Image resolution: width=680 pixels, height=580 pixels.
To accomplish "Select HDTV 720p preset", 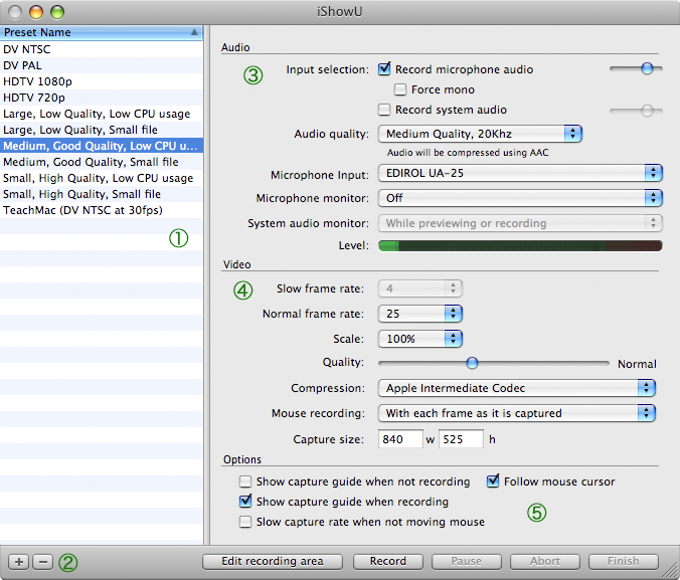I will coord(101,97).
